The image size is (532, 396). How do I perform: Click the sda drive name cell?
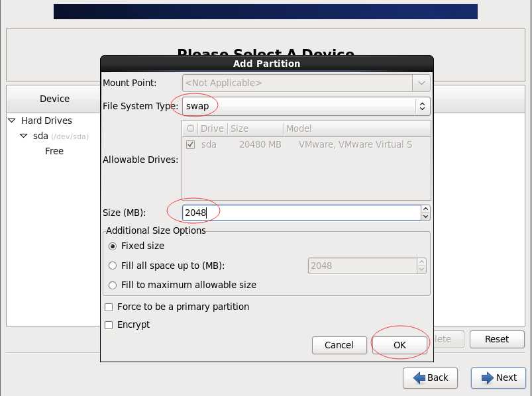[209, 145]
